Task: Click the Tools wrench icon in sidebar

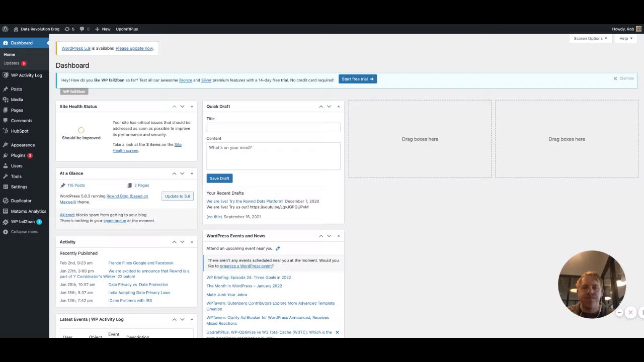Action: (6, 176)
